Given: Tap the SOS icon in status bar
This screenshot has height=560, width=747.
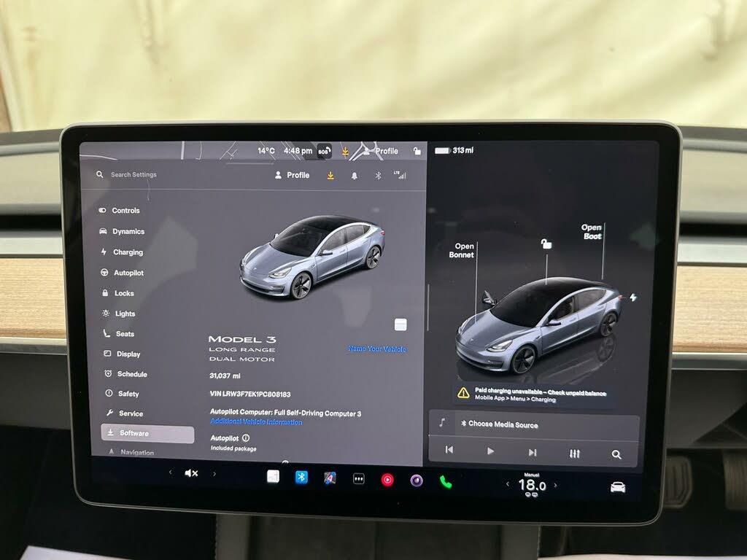Looking at the screenshot, I should (324, 152).
